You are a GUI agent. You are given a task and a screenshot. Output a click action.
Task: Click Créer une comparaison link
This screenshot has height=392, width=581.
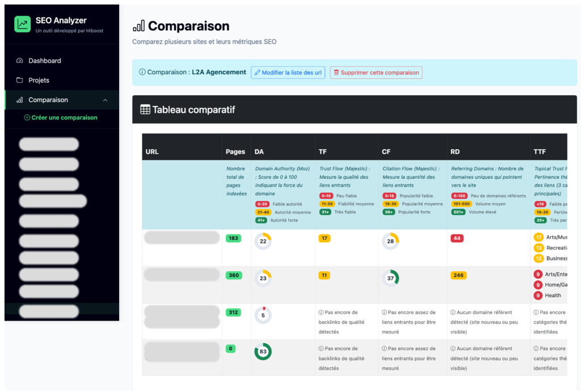64,118
